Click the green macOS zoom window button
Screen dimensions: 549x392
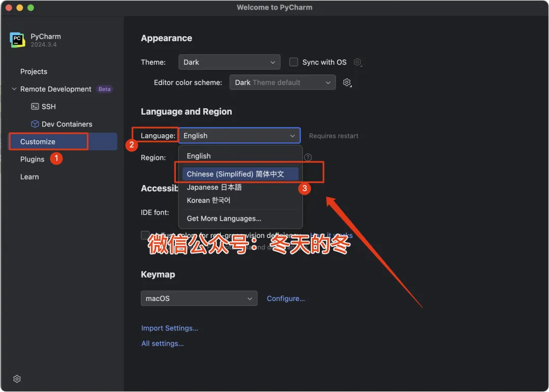(x=31, y=8)
